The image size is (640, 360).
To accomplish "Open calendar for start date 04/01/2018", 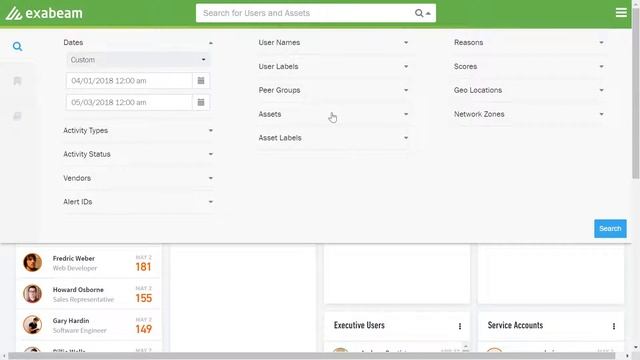I will 201,80.
